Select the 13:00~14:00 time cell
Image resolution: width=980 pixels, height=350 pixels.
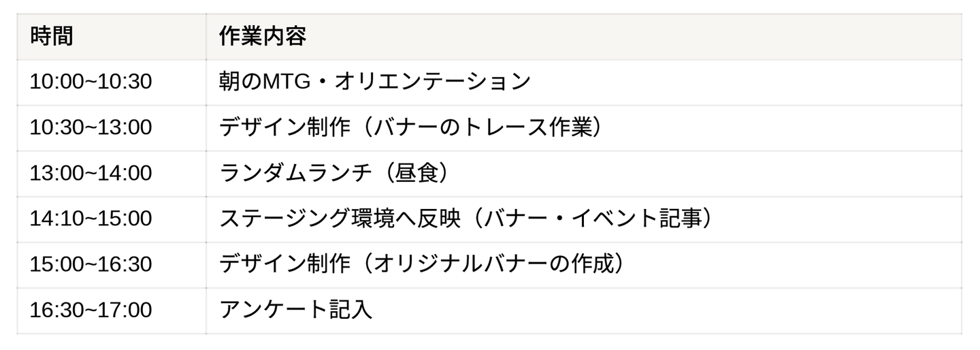(91, 174)
